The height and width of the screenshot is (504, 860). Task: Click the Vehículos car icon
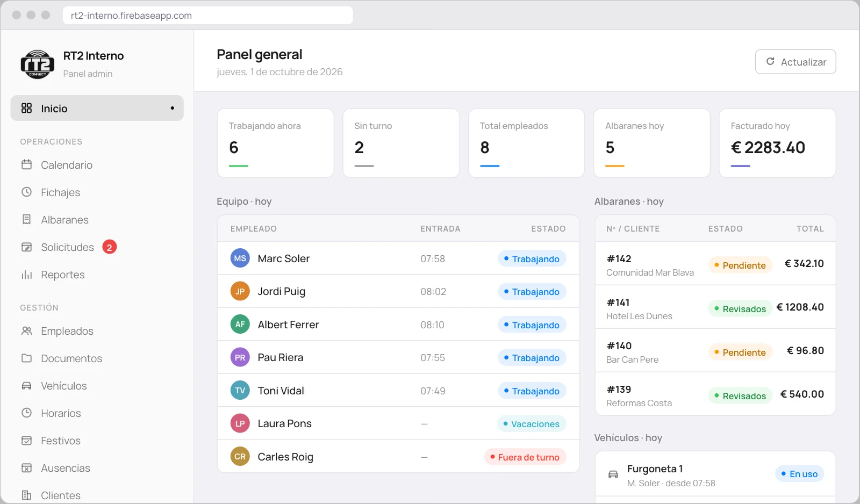point(26,385)
